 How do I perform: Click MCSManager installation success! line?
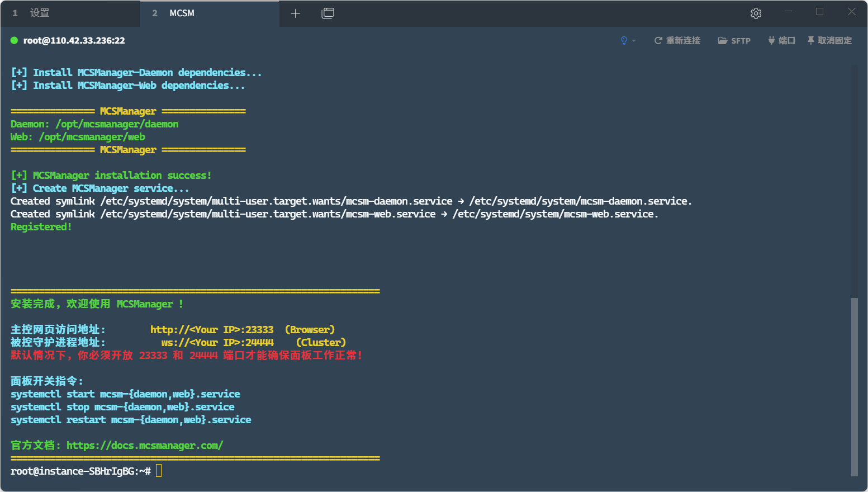click(111, 176)
